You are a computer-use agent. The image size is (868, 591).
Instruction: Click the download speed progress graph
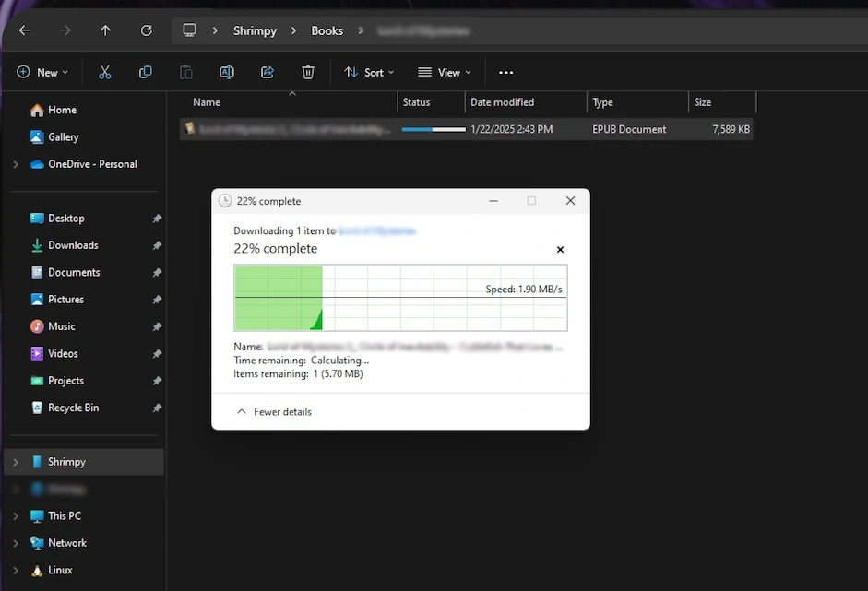[400, 298]
